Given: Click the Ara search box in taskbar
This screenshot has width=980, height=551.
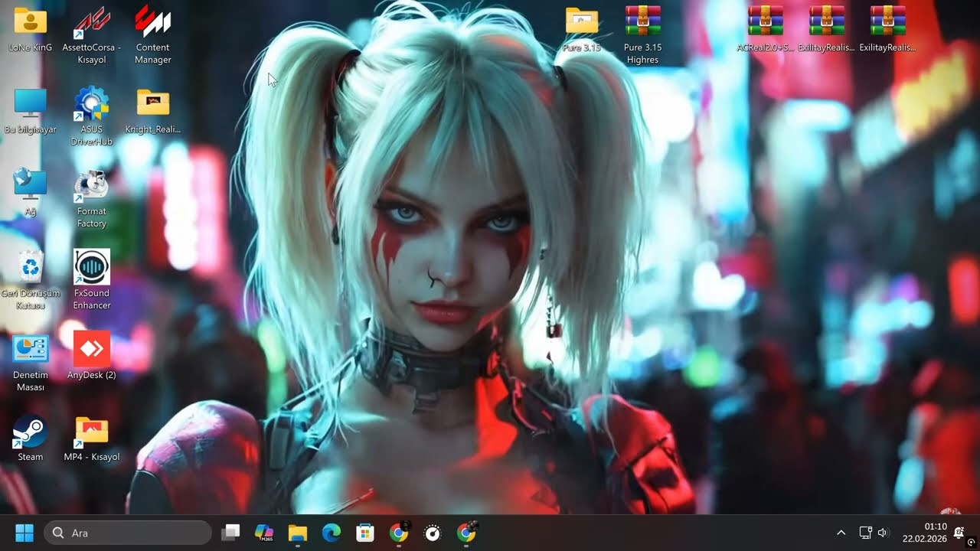Looking at the screenshot, I should point(128,533).
